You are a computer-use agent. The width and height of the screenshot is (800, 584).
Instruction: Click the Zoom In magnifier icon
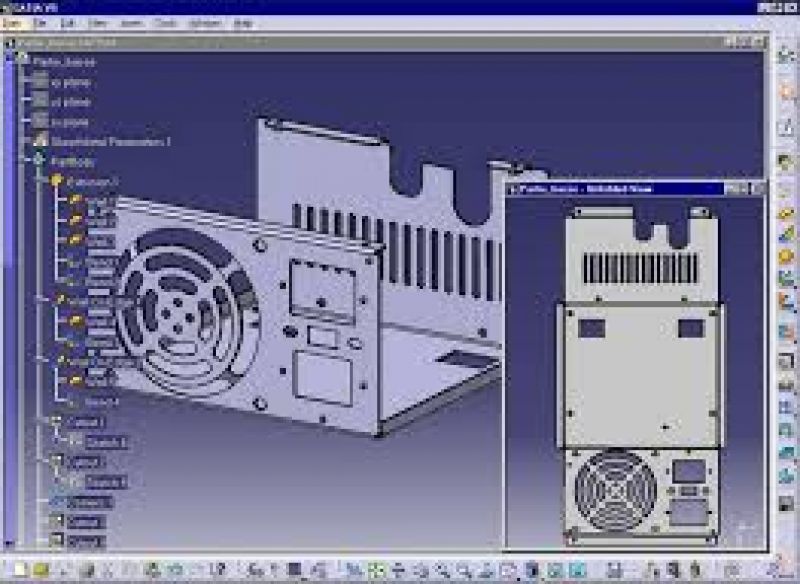(x=442, y=570)
